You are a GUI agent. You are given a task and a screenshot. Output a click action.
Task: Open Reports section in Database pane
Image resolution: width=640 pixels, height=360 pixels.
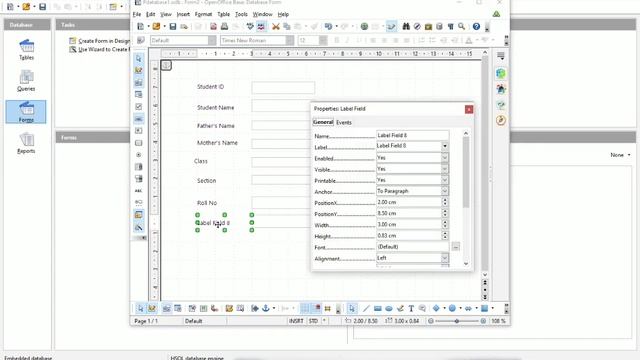click(26, 143)
